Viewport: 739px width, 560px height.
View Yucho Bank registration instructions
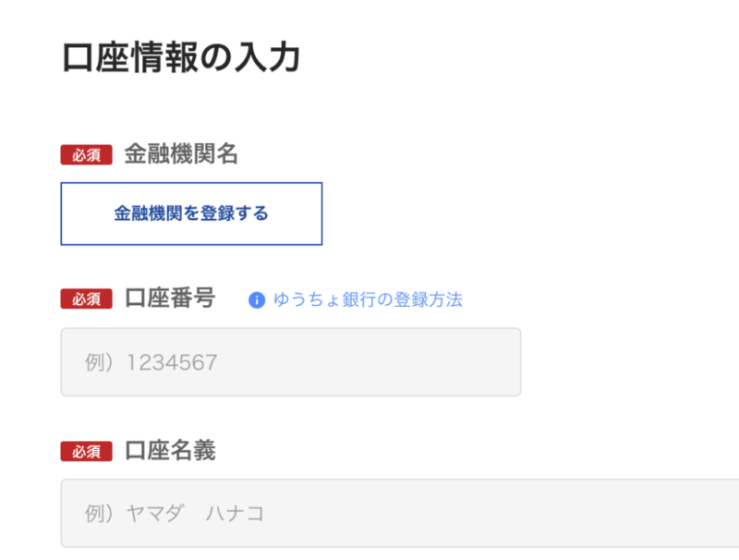367,300
